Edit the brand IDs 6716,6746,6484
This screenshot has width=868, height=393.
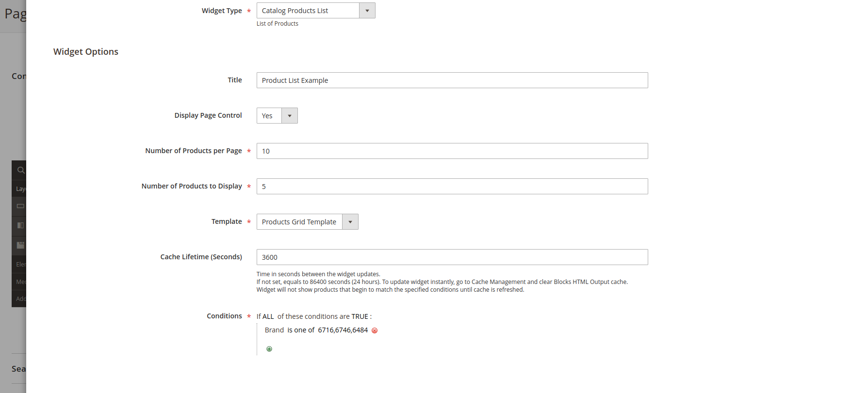[342, 330]
